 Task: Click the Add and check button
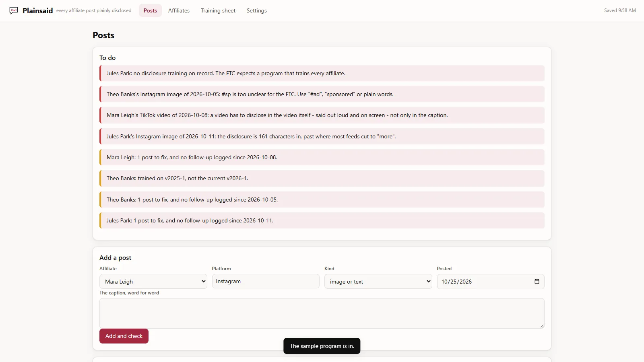pyautogui.click(x=124, y=336)
